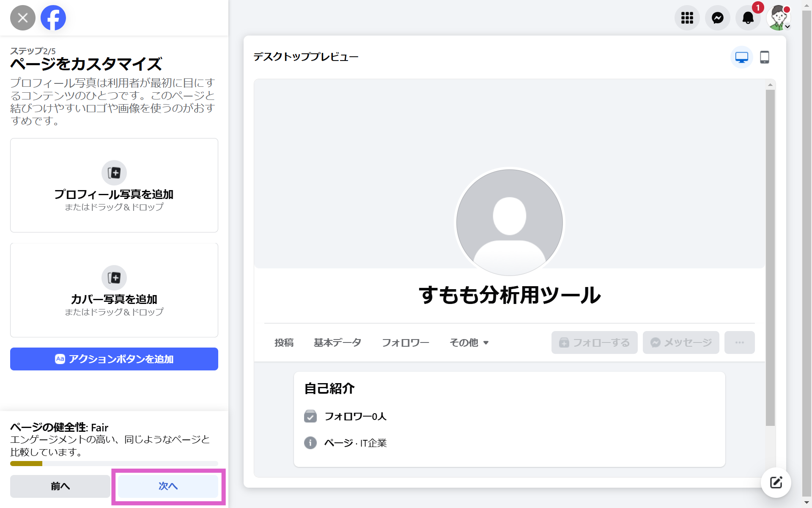Click the compose edit floating icon

click(776, 482)
